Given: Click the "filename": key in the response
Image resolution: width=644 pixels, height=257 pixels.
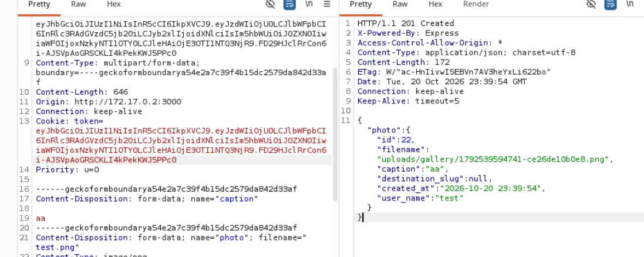Looking at the screenshot, I should pyautogui.click(x=403, y=150).
